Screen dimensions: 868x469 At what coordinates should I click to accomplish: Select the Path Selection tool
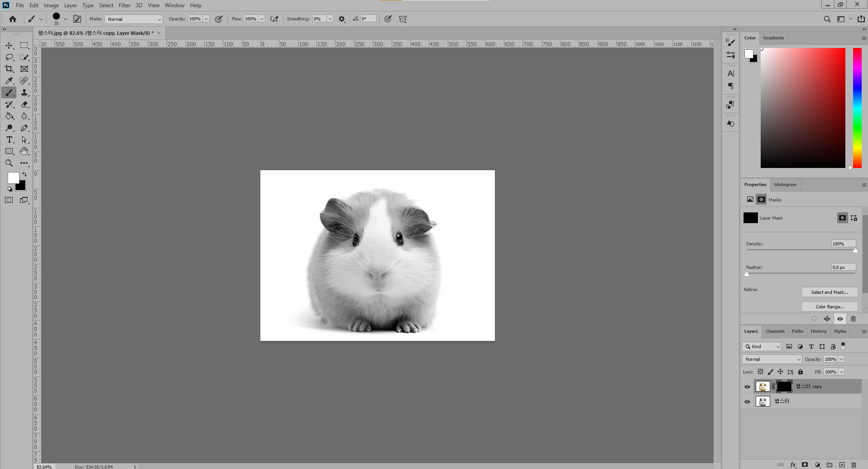tap(24, 139)
